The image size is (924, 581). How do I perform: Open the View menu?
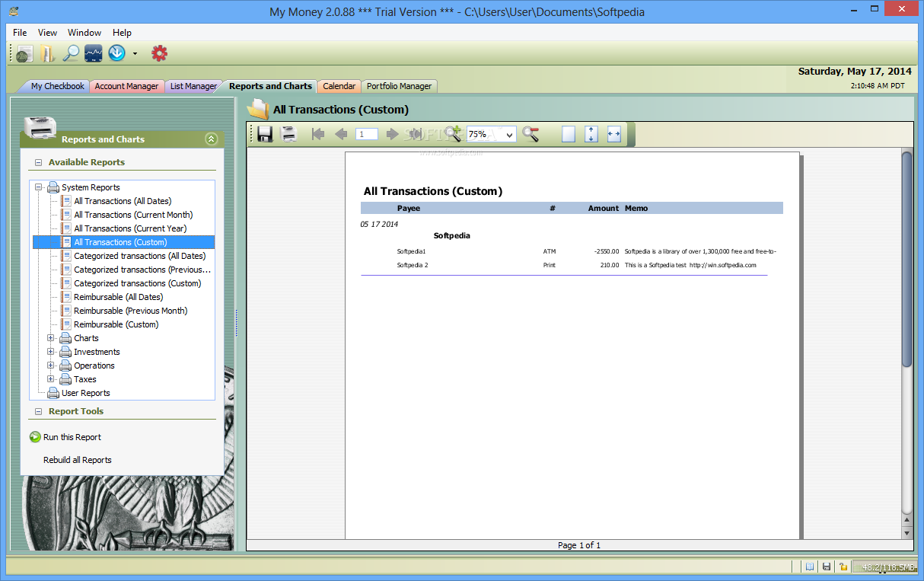(x=47, y=33)
